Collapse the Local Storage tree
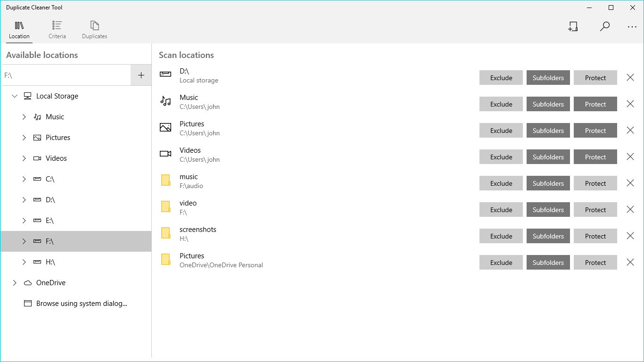 [x=15, y=96]
